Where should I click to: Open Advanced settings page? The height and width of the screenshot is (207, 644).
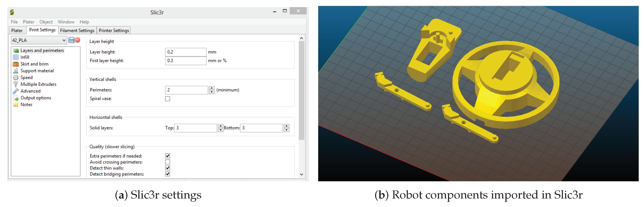30,91
